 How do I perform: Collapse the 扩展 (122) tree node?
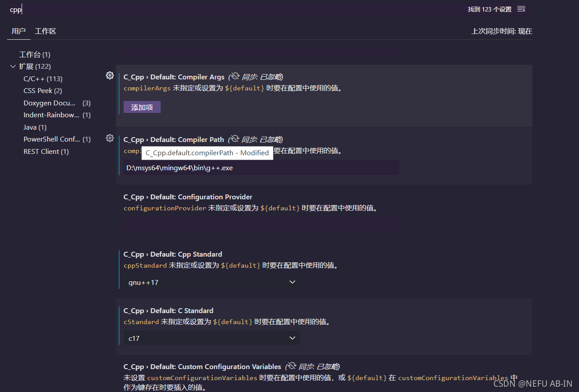pyautogui.click(x=13, y=66)
